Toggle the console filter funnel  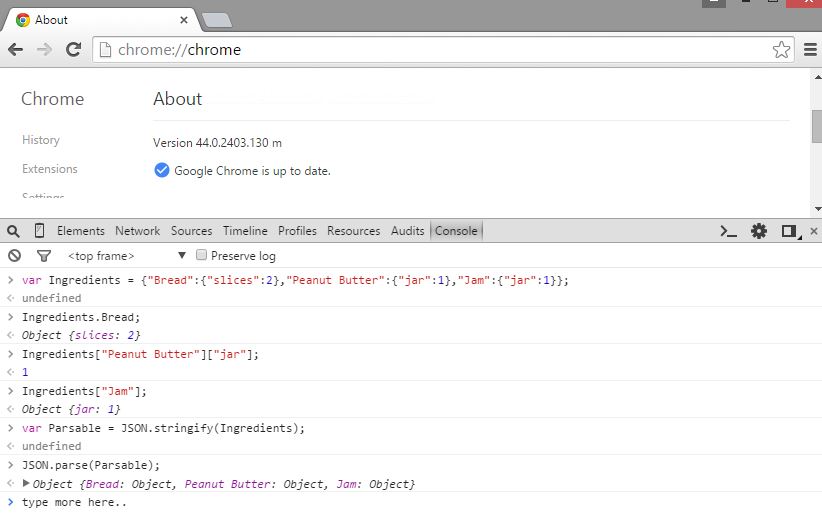(x=44, y=256)
